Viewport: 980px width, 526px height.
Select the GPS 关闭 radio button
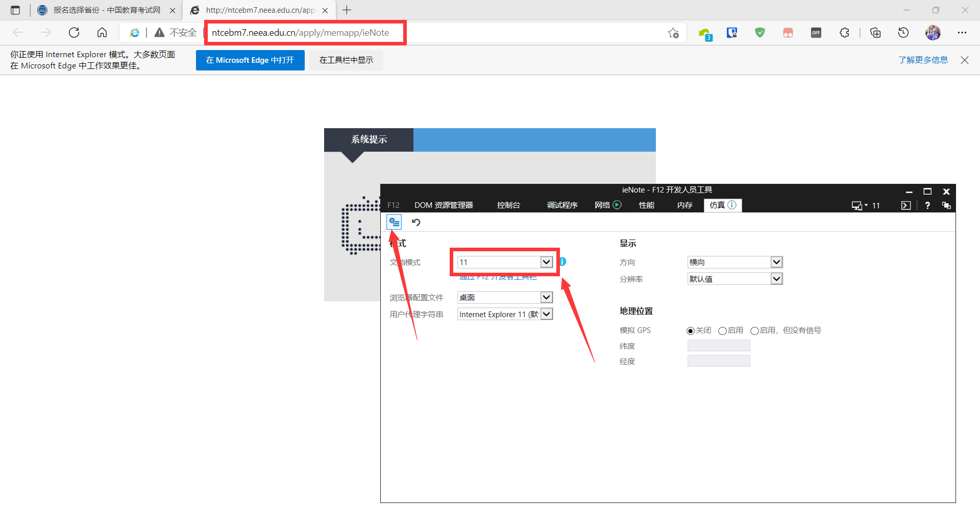[x=691, y=331]
